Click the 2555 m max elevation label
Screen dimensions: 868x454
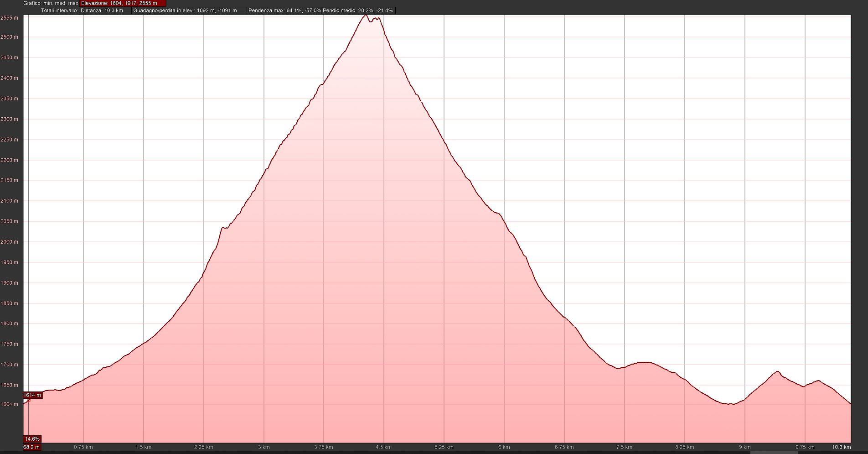tap(9, 18)
